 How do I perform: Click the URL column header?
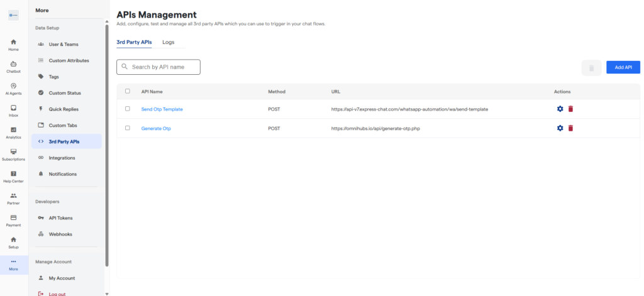coord(336,92)
